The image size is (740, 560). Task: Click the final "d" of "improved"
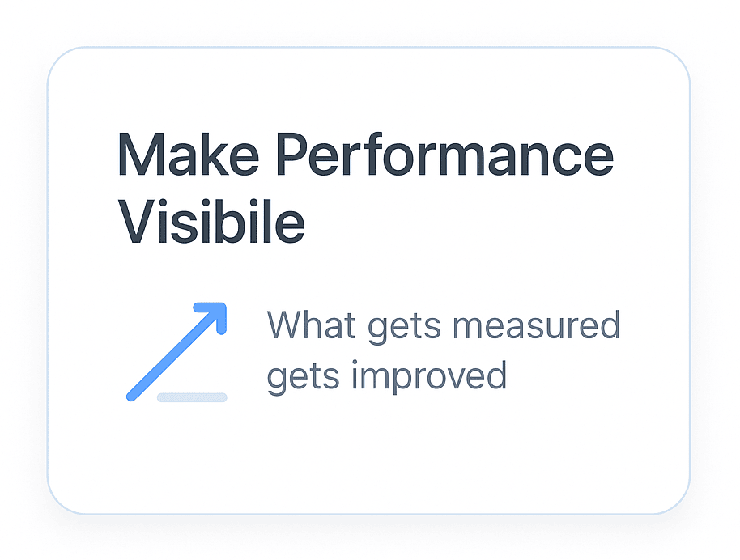pyautogui.click(x=495, y=376)
